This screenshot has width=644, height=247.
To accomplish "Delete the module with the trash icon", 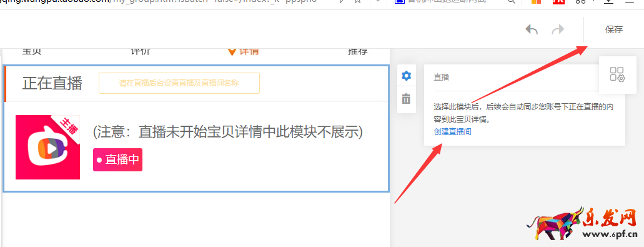I will [x=406, y=99].
